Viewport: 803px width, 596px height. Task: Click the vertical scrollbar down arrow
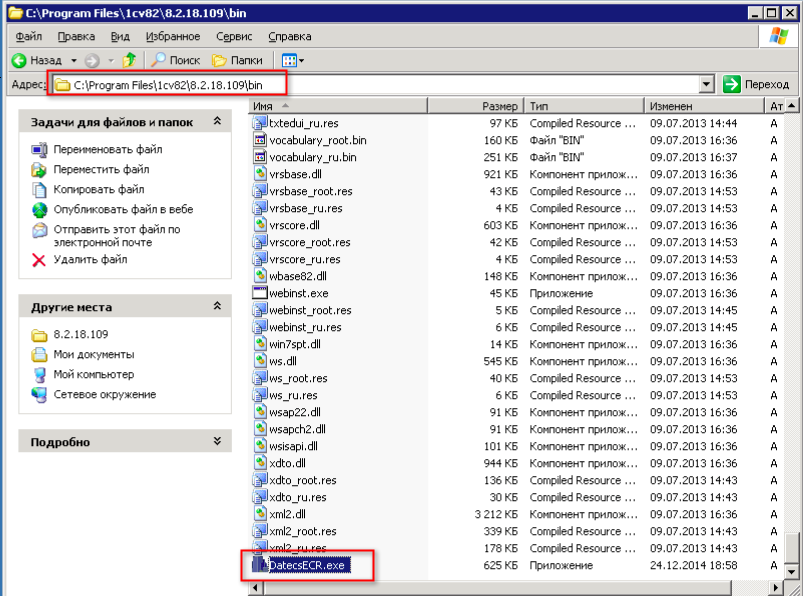point(792,572)
